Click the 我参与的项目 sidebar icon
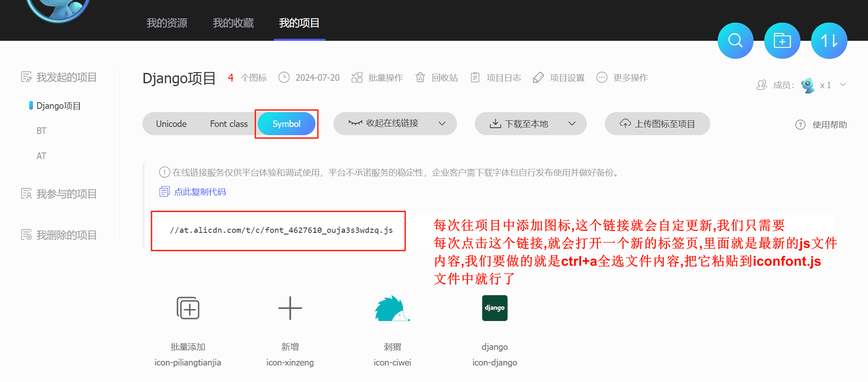Viewport: 868px width, 382px height. click(x=26, y=194)
